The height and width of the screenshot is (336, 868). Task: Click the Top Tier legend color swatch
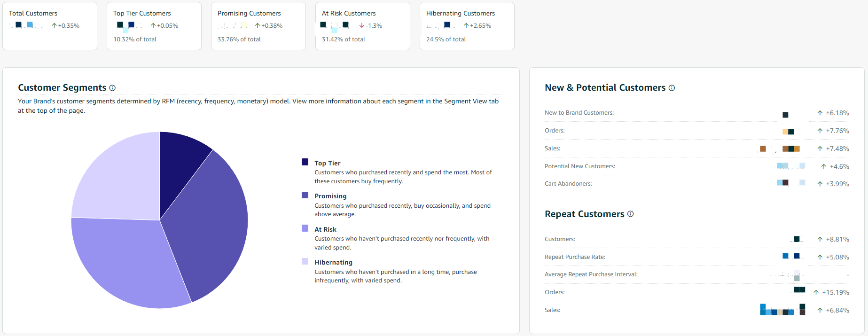tap(305, 162)
